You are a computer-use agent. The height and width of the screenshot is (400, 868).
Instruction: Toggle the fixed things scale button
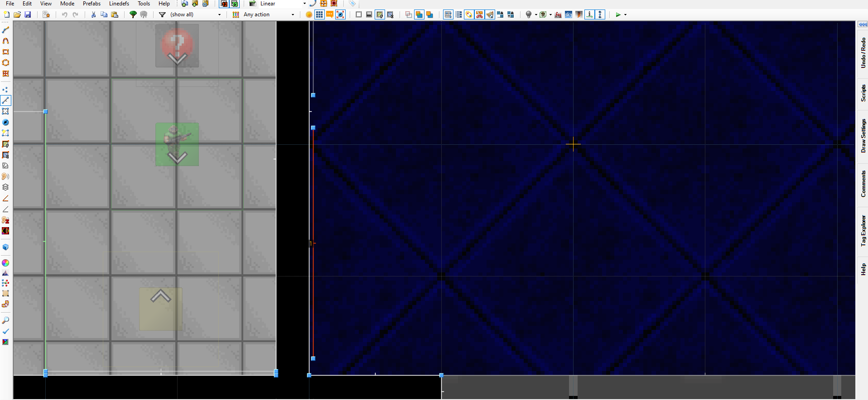tap(340, 14)
